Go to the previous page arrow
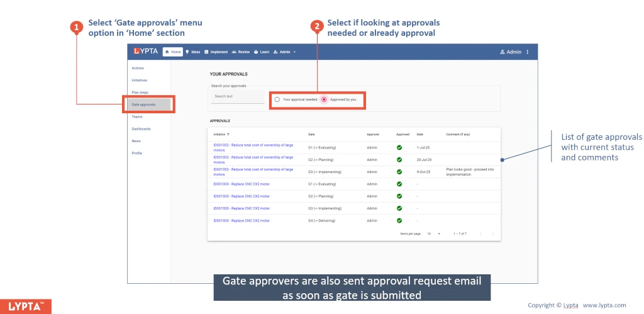 click(x=480, y=233)
